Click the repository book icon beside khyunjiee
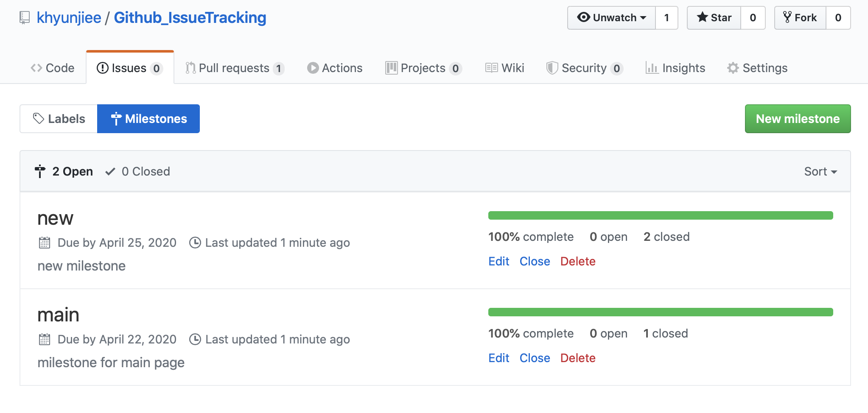This screenshot has height=413, width=868. pyautogui.click(x=25, y=18)
